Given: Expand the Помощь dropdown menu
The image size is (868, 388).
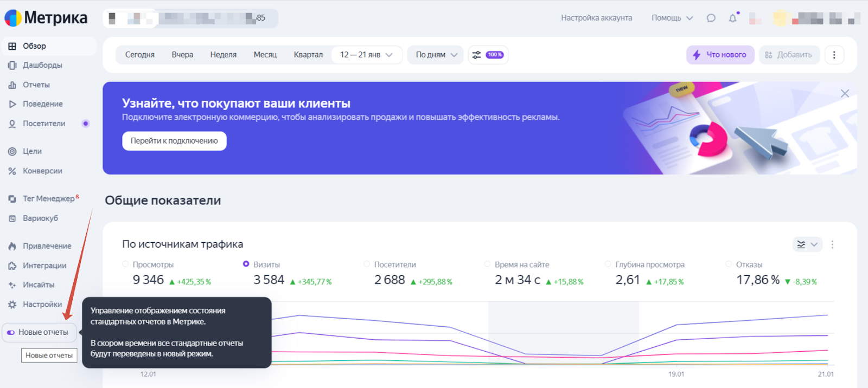Looking at the screenshot, I should pos(672,18).
